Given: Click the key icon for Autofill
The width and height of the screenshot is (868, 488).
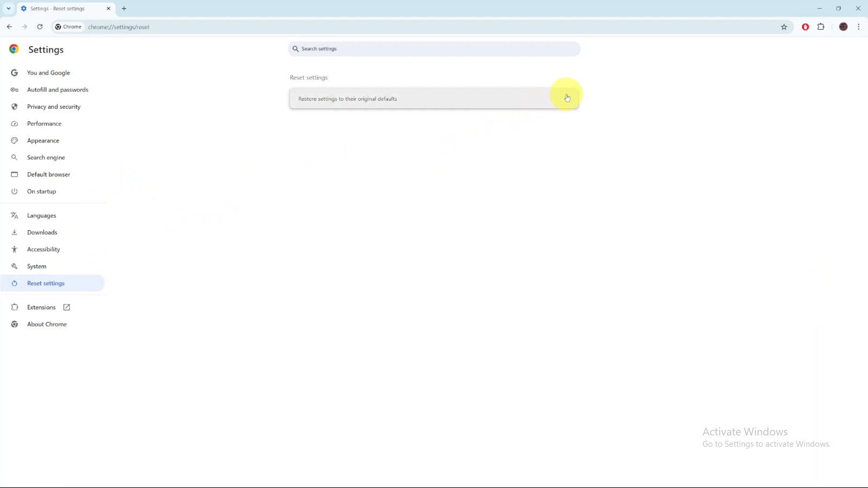Looking at the screenshot, I should pos(15,89).
